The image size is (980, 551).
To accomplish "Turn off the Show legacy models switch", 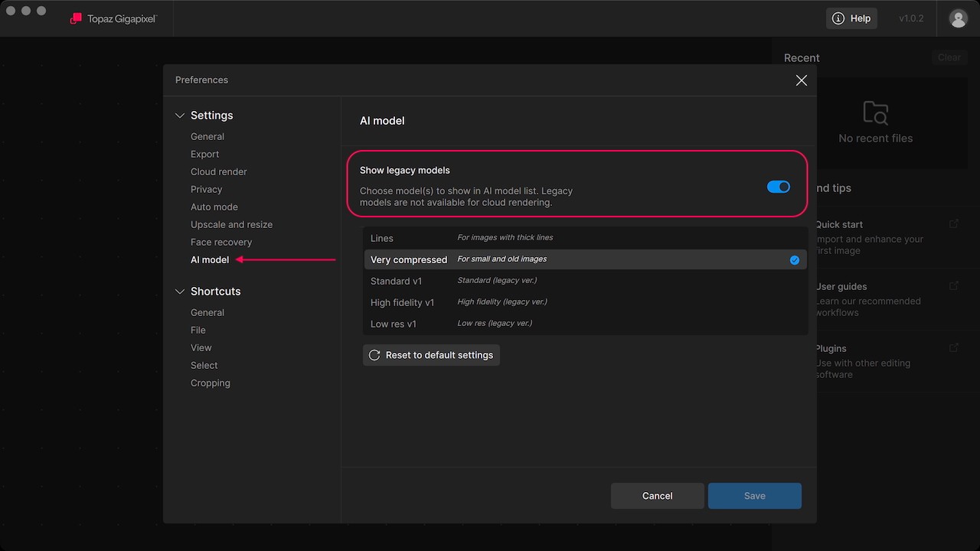I will (x=779, y=187).
